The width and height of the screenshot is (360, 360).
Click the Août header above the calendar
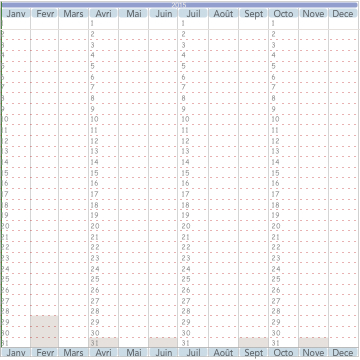pos(223,13)
